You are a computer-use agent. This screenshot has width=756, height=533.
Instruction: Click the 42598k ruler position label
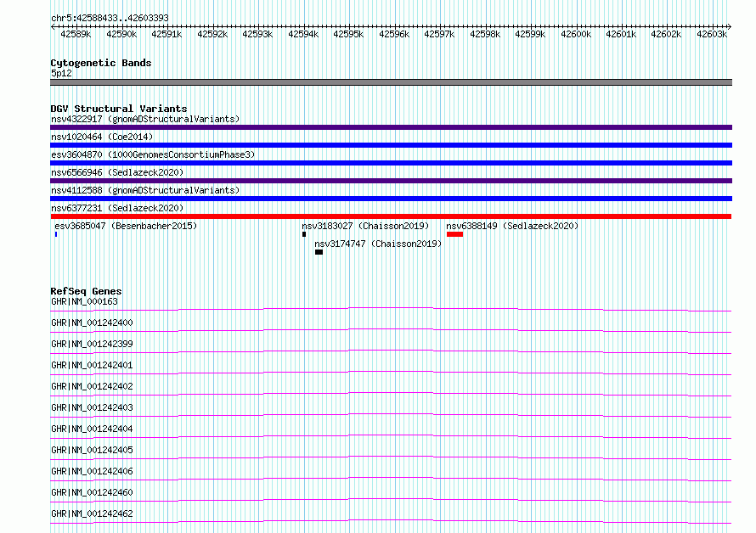(485, 34)
